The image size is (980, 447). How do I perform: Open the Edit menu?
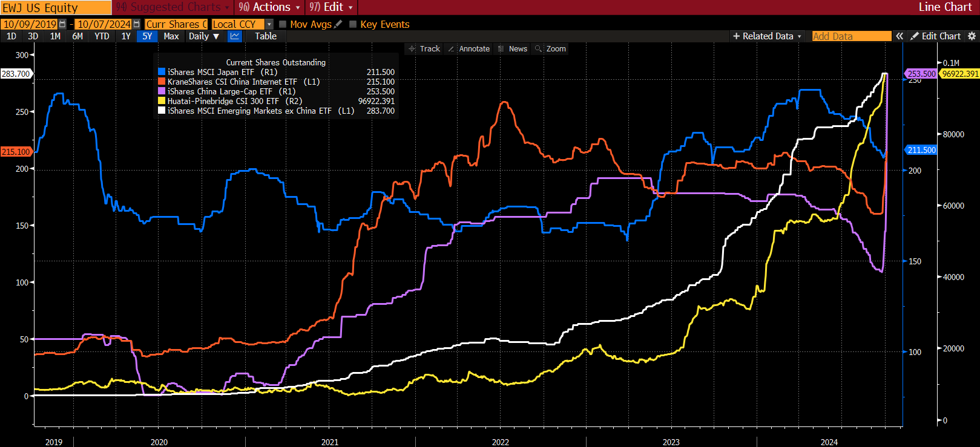331,7
